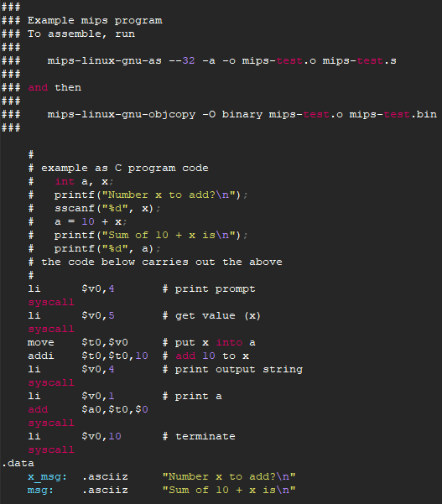This screenshot has height=504, width=442.
Task: Click the red 'add' instruction mnemonic
Action: [x=38, y=409]
